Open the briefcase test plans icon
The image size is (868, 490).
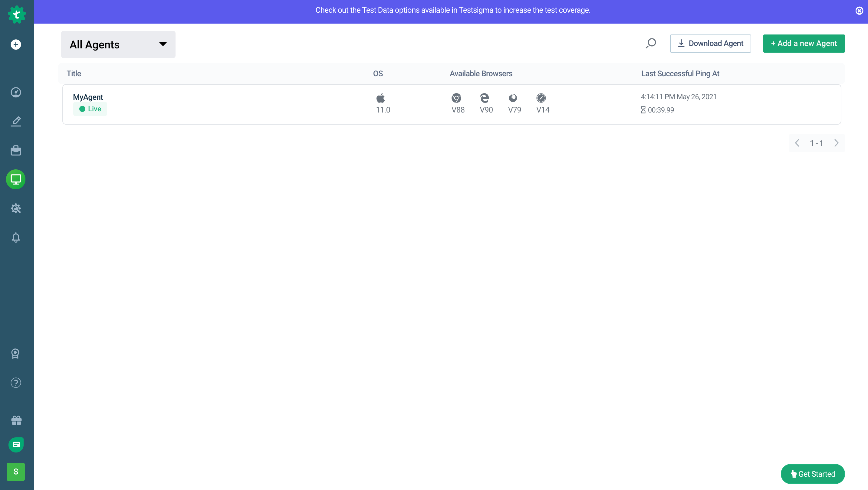pyautogui.click(x=16, y=150)
